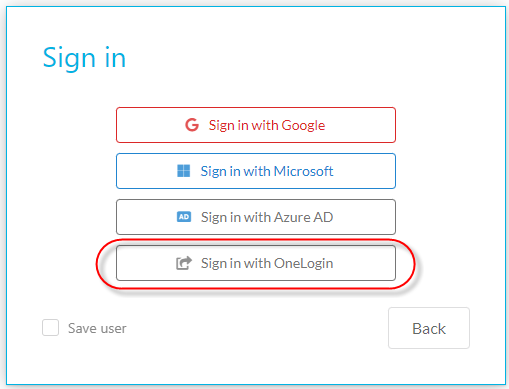This screenshot has height=389, width=509.
Task: Enable the Save user checkbox
Action: [x=50, y=327]
